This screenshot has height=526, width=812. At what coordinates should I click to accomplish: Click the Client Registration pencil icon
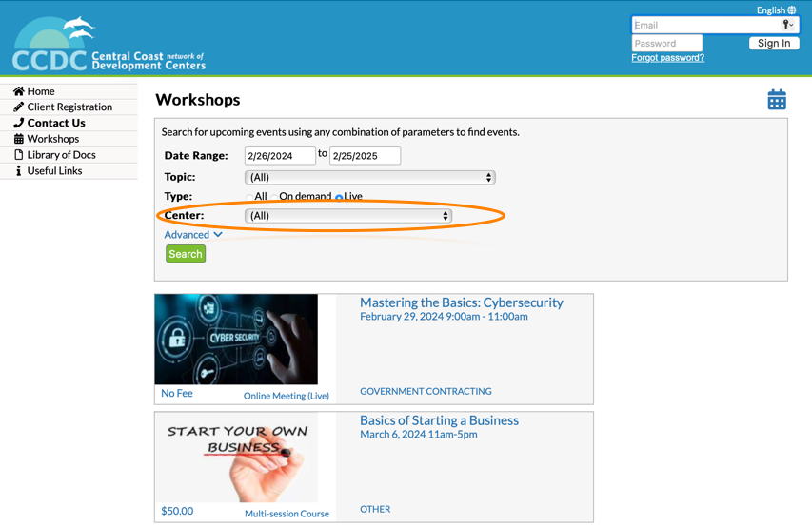tap(18, 107)
